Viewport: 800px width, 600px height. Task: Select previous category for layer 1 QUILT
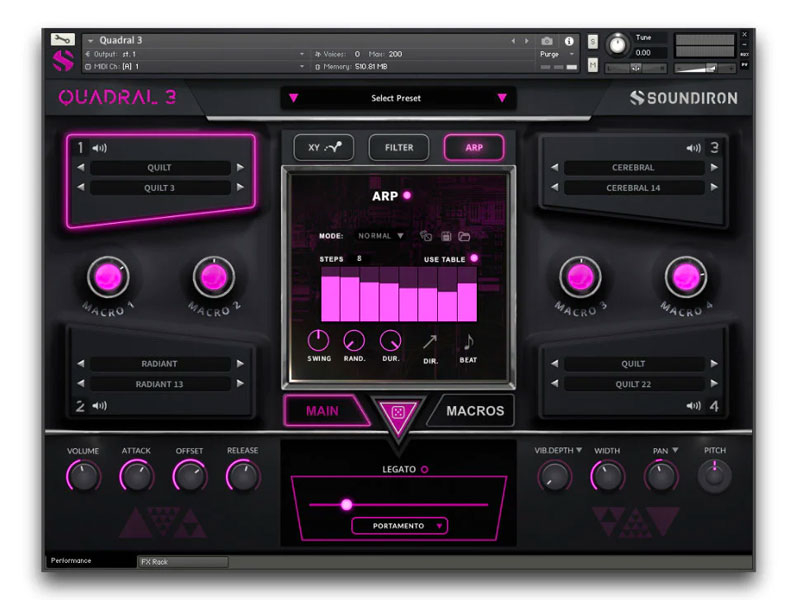81,167
